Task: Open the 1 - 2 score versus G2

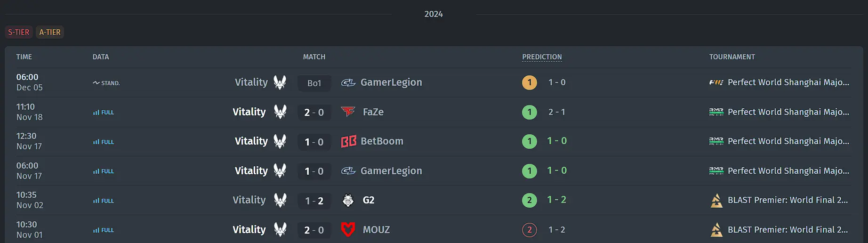Action: 314,201
